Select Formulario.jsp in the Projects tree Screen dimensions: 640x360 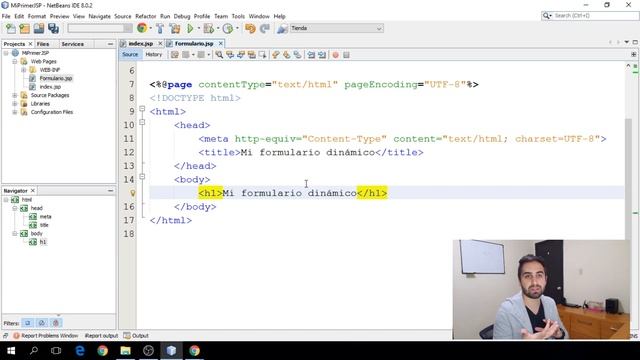tap(56, 78)
